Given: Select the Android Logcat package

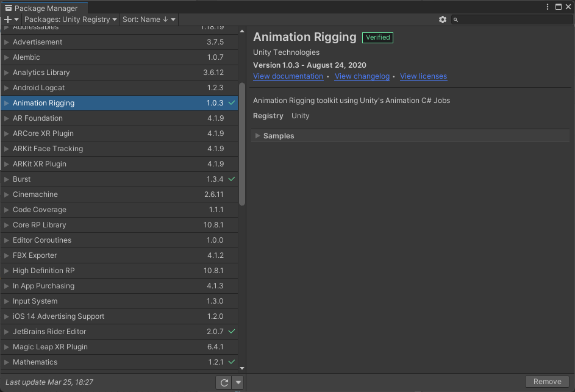Looking at the screenshot, I should coord(119,88).
